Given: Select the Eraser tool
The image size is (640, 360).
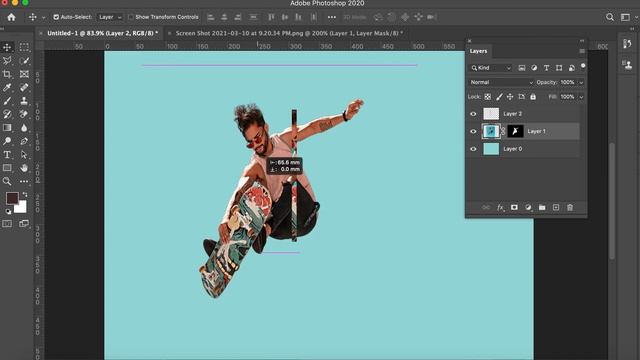Looking at the screenshot, I should (24, 114).
